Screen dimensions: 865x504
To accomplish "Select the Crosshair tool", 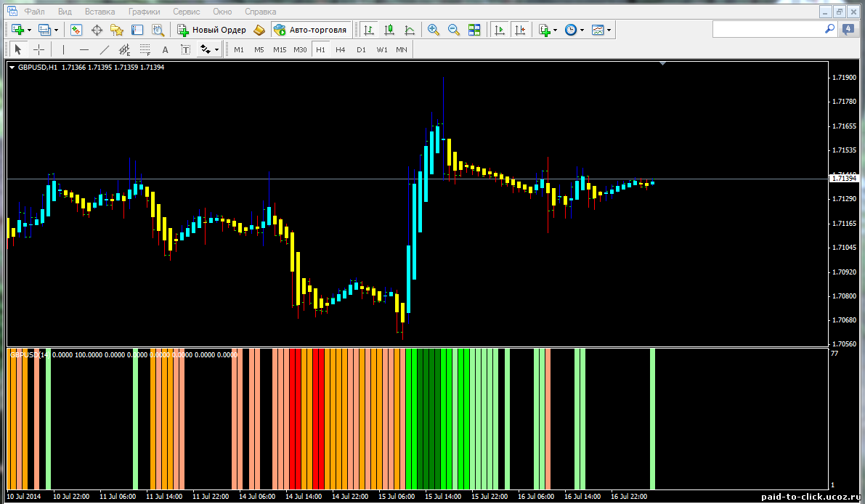I will click(x=38, y=49).
